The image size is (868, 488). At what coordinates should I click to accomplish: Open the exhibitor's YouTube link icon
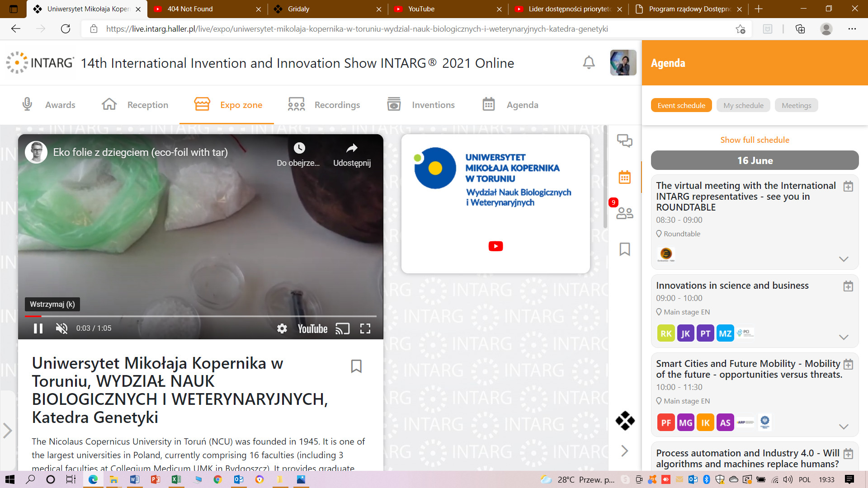click(495, 246)
